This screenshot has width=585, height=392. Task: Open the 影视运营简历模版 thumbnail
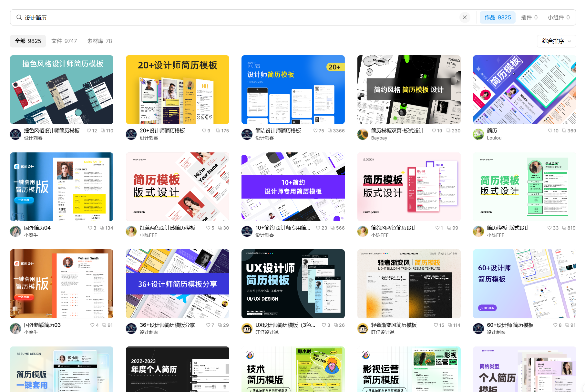click(409, 369)
